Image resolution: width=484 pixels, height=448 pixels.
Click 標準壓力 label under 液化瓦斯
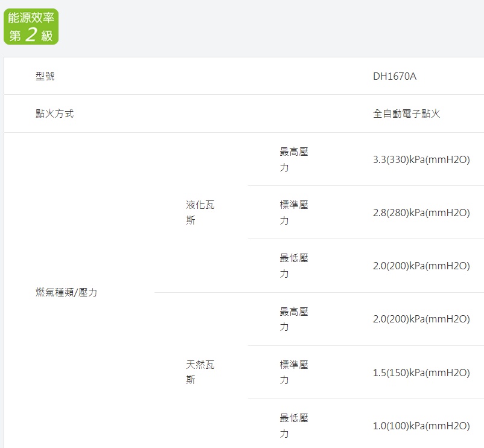(x=293, y=213)
